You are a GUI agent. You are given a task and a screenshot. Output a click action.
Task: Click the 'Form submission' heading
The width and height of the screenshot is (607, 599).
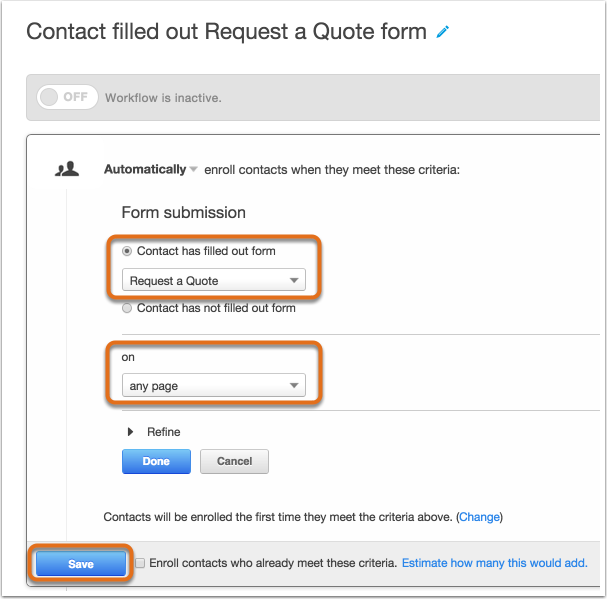tap(183, 213)
